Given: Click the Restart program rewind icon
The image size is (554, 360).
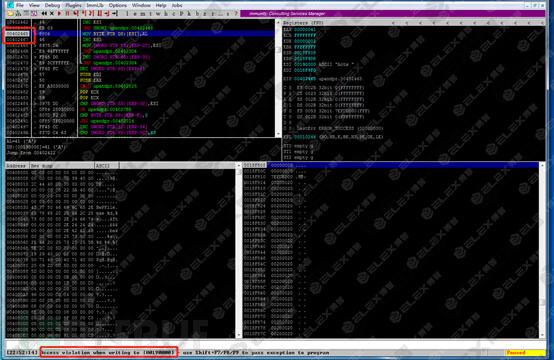Looking at the screenshot, I should point(44,14).
